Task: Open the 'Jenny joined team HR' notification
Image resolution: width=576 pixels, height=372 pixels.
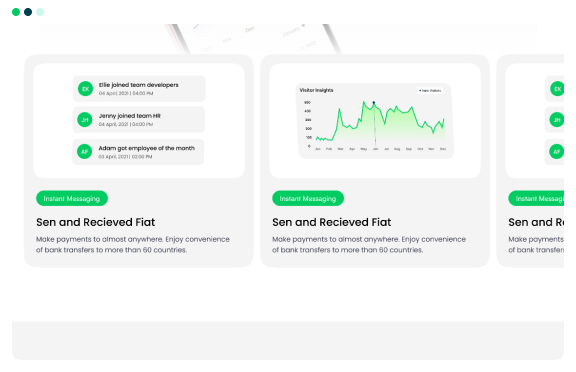Action: pyautogui.click(x=138, y=120)
